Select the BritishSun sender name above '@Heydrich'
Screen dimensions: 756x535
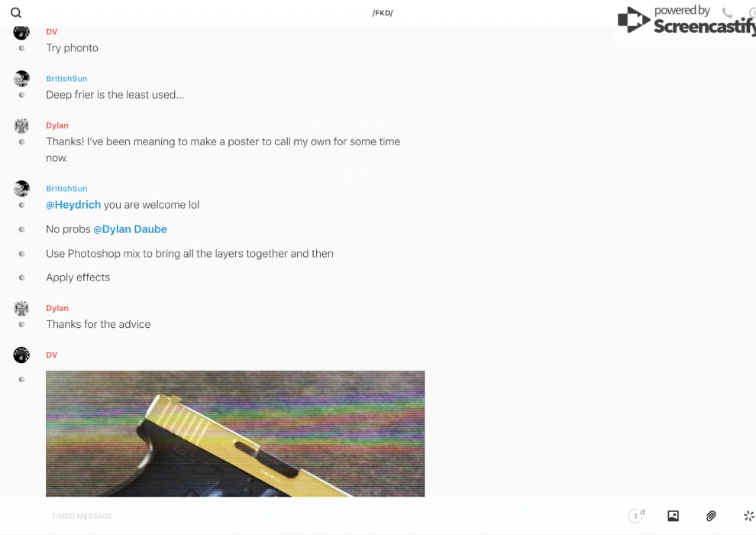66,189
